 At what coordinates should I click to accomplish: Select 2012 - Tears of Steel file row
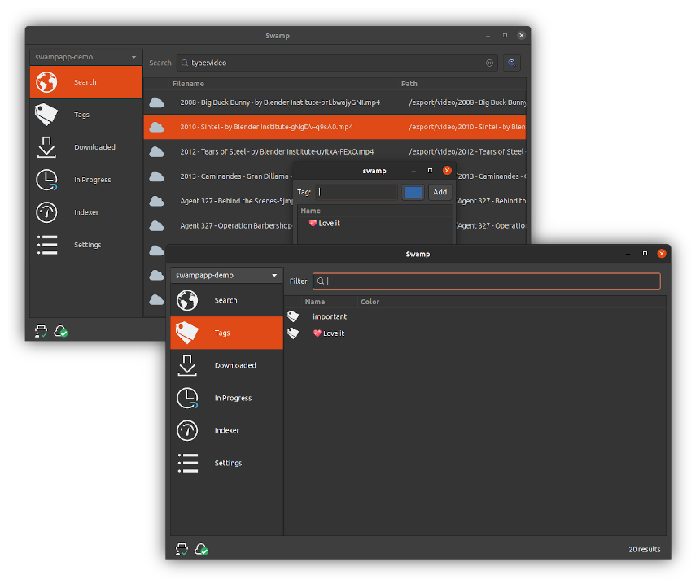click(x=335, y=152)
